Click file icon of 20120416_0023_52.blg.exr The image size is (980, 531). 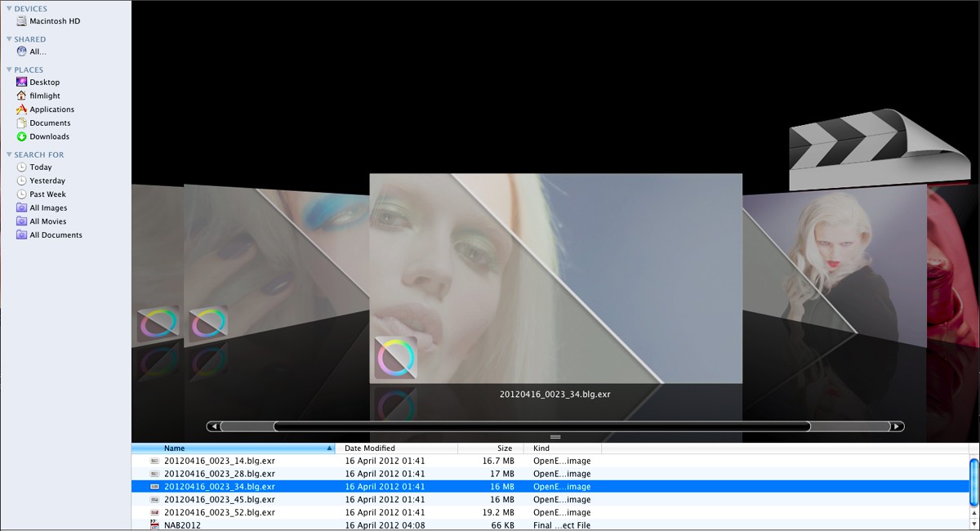[x=154, y=512]
